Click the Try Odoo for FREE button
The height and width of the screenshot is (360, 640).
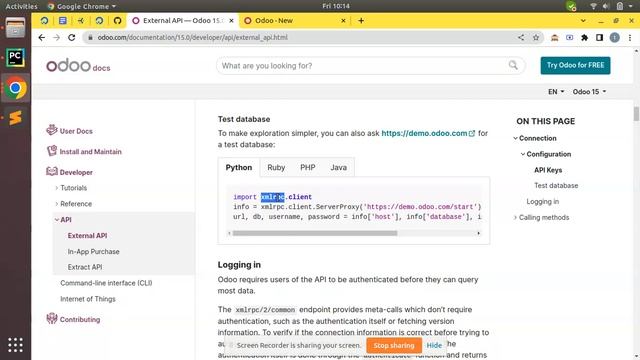[x=575, y=65]
